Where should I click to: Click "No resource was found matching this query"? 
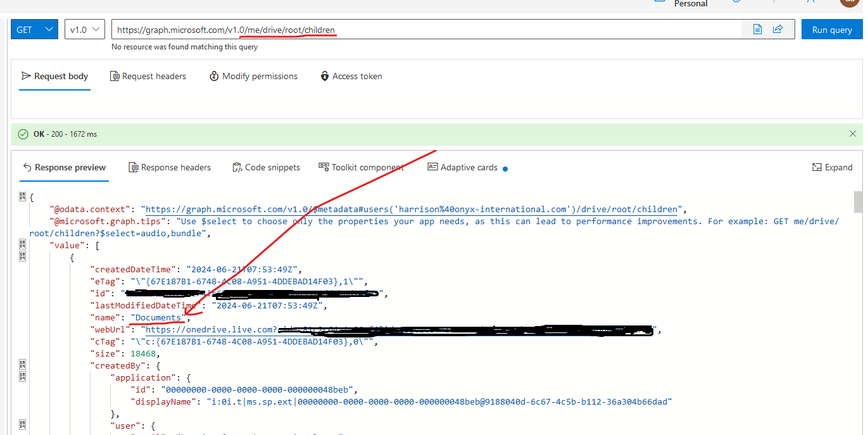click(185, 47)
